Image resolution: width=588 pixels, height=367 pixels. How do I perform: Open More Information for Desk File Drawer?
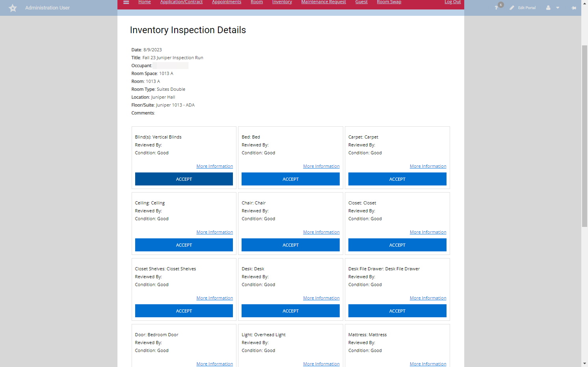click(x=428, y=298)
